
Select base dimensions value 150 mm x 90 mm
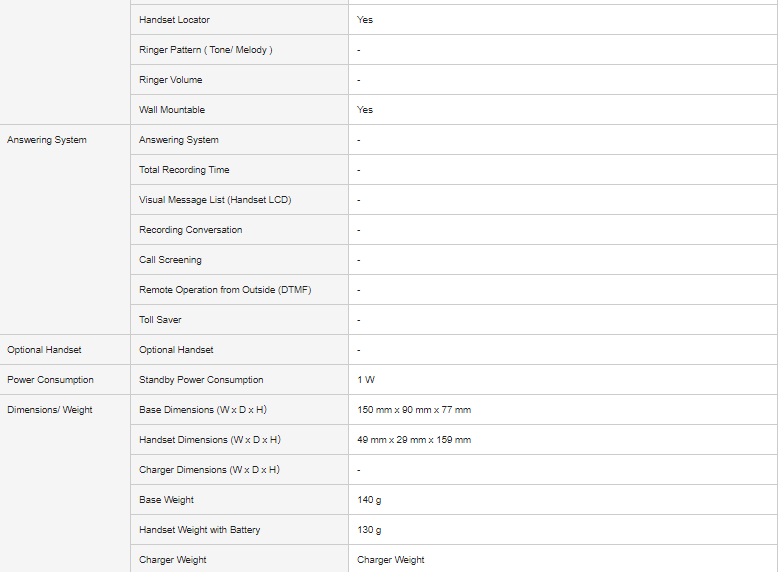[413, 410]
